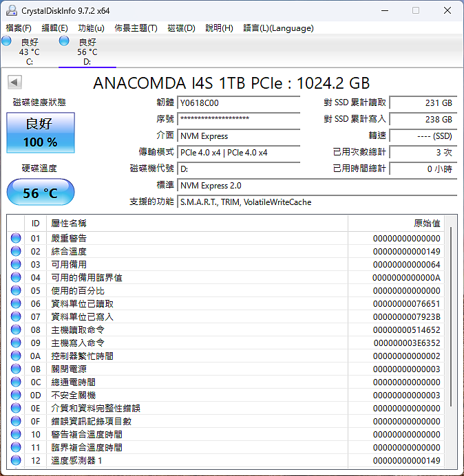Click the 已用時間總計 value 0 小時
Viewport: 464px width, 476px height.
tap(423, 169)
